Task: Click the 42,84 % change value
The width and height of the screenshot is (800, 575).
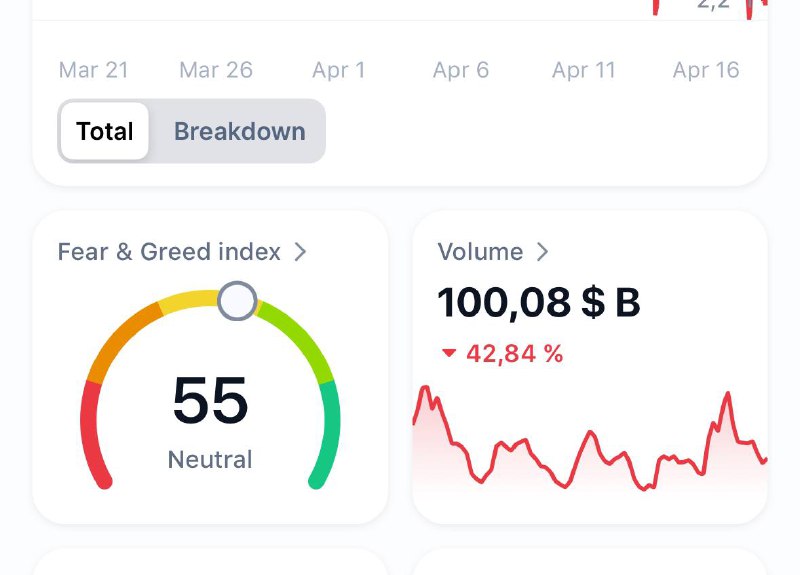Action: coord(514,353)
